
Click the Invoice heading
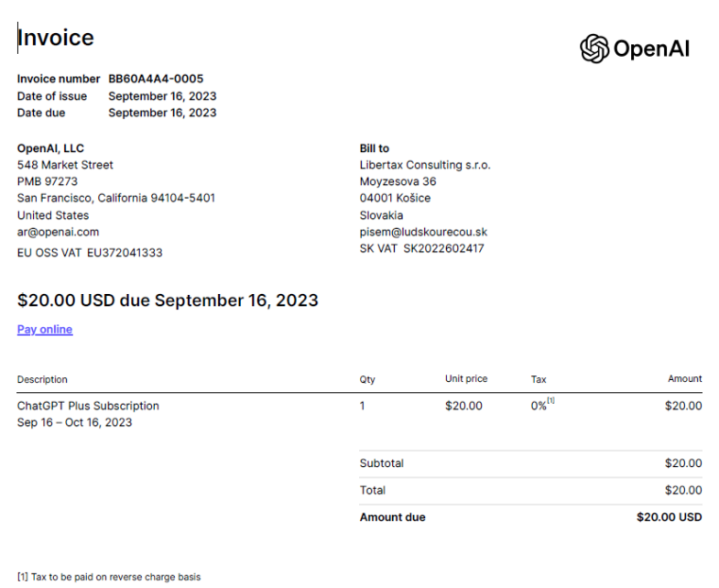coord(56,38)
